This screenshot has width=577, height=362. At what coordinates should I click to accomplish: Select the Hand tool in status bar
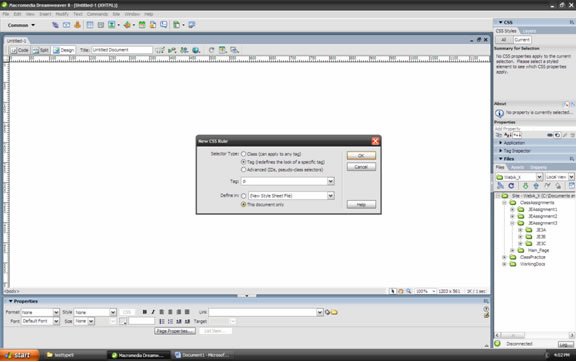(400, 291)
